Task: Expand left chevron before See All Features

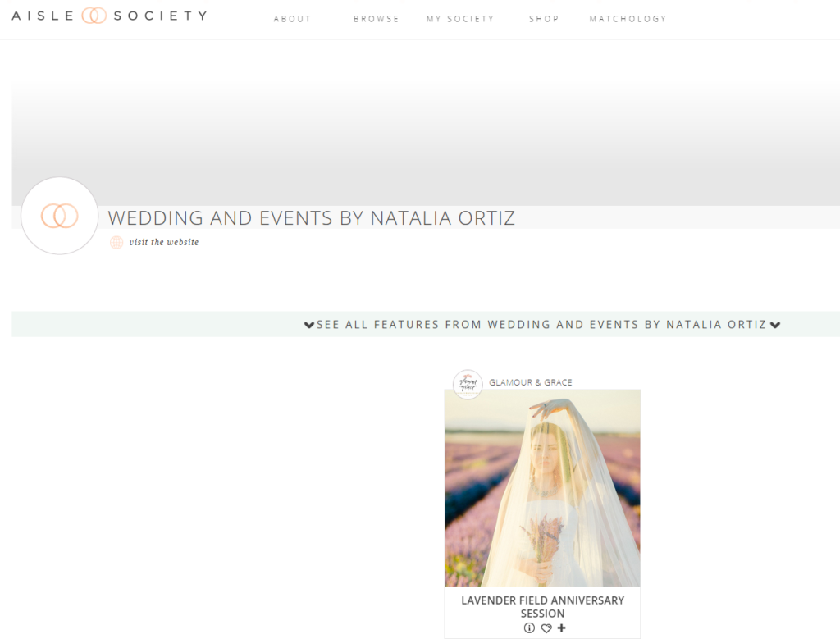Action: 309,325
